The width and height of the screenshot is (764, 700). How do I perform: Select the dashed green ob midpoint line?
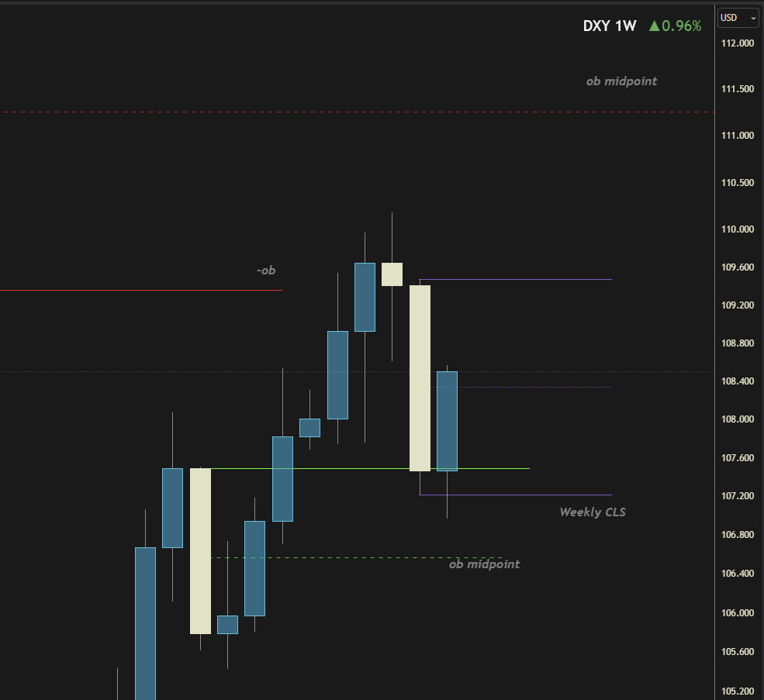(x=357, y=558)
